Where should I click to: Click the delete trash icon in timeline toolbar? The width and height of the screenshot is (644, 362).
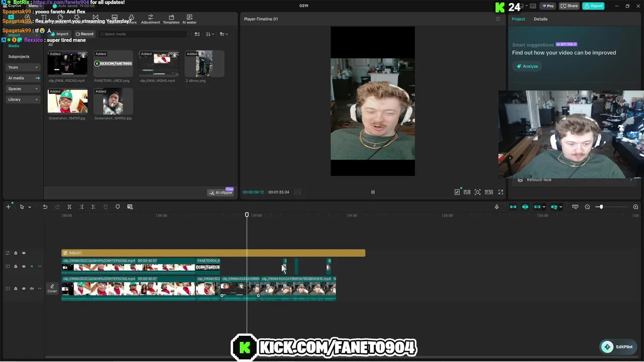coord(105,207)
